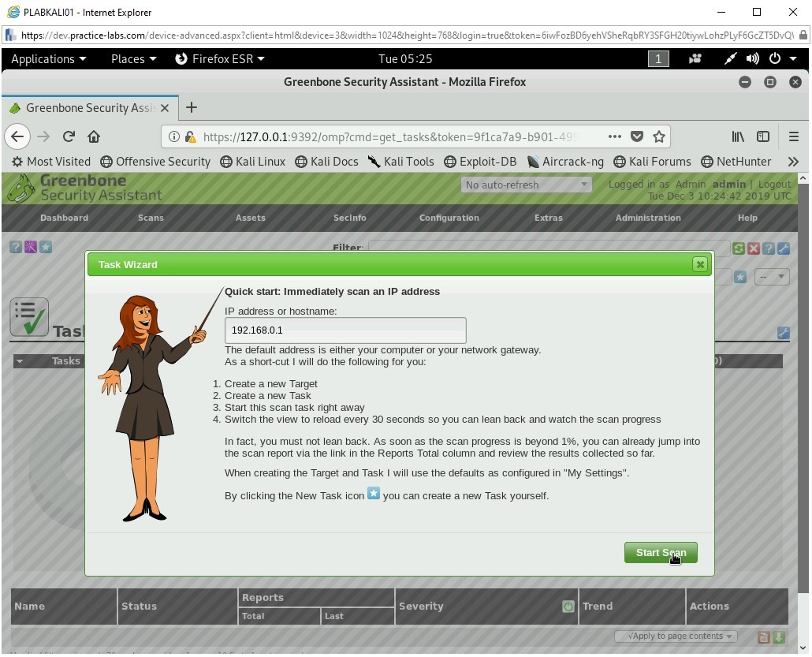Go to the Firefox home page icon
812x657 pixels.
click(94, 136)
